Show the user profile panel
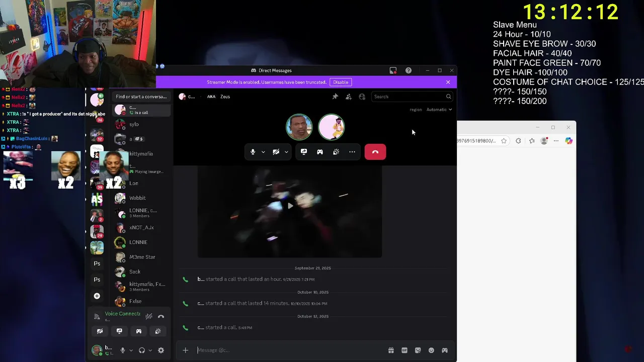 362,97
